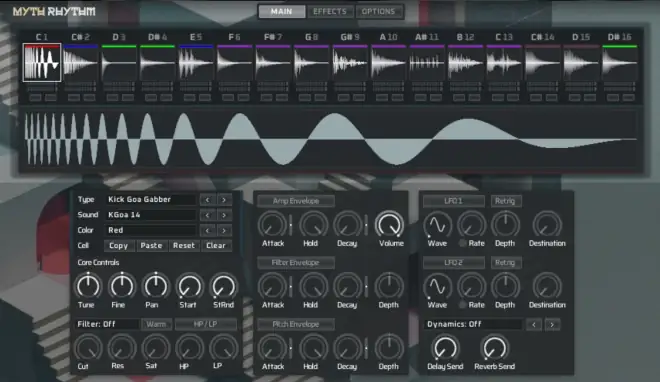This screenshot has height=382, width=660.
Task: Enable Retrig for LFO 1
Action: coord(505,201)
